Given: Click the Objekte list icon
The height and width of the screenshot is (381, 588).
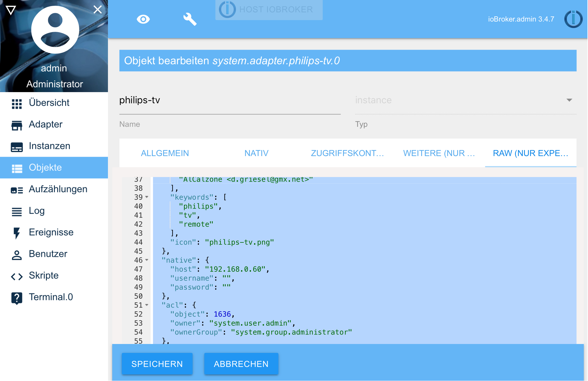Looking at the screenshot, I should click(x=17, y=168).
